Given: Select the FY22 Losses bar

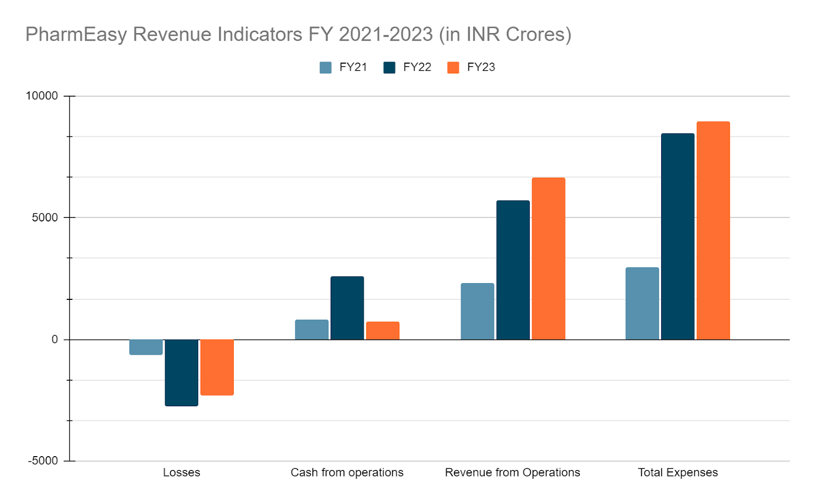Looking at the screenshot, I should pyautogui.click(x=181, y=372).
